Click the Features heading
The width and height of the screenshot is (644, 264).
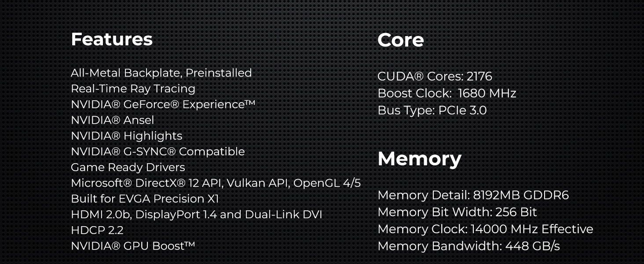pyautogui.click(x=112, y=39)
